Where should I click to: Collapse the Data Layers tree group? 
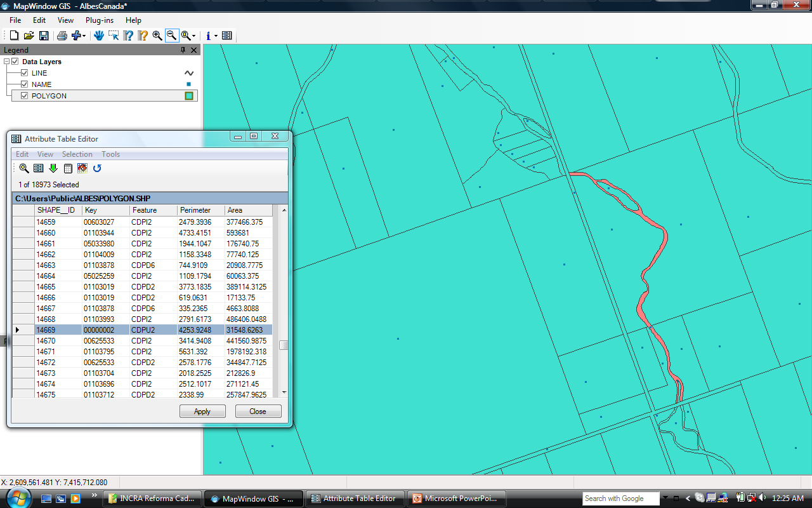pyautogui.click(x=6, y=62)
